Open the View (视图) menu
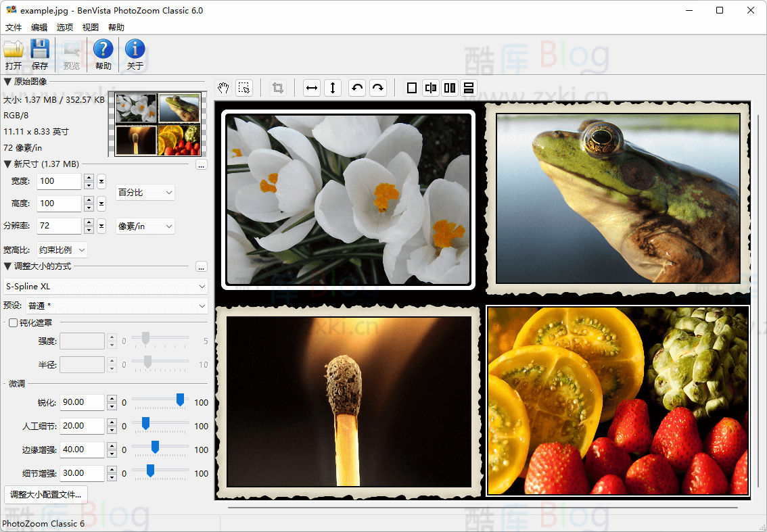Image resolution: width=767 pixels, height=532 pixels. [x=90, y=28]
